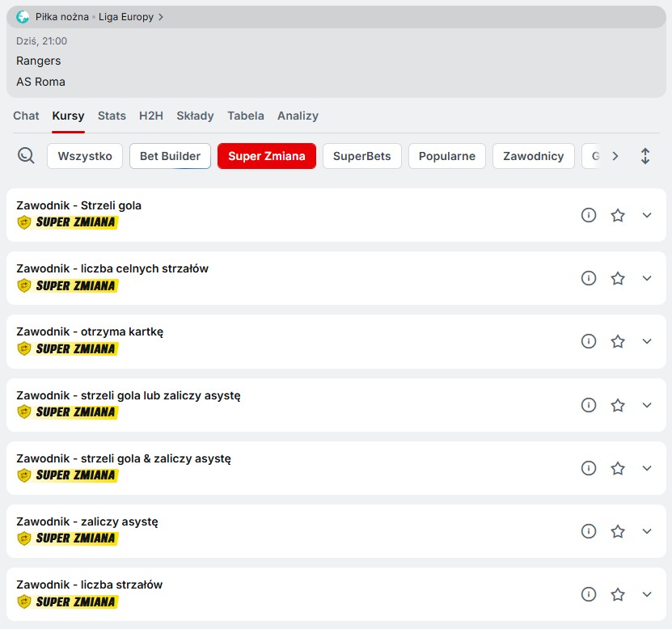Open the Liga Europy breadcrumb link

[x=127, y=17]
